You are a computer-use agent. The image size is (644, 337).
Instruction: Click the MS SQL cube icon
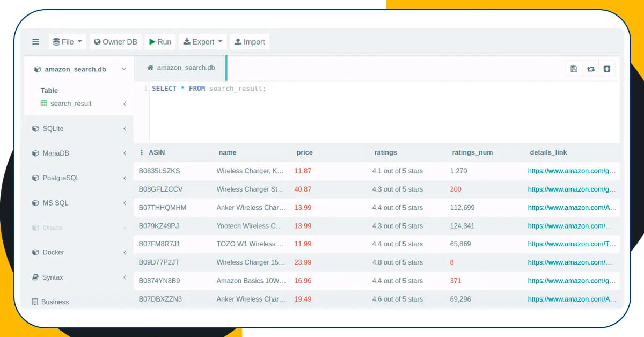point(35,203)
